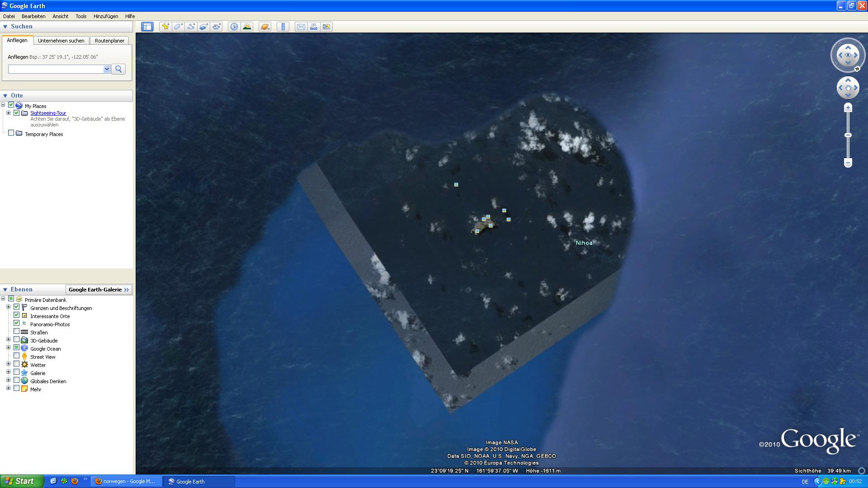Viewport: 868px width, 488px height.
Task: Click the Google Earth-Galerie button
Action: tap(99, 290)
